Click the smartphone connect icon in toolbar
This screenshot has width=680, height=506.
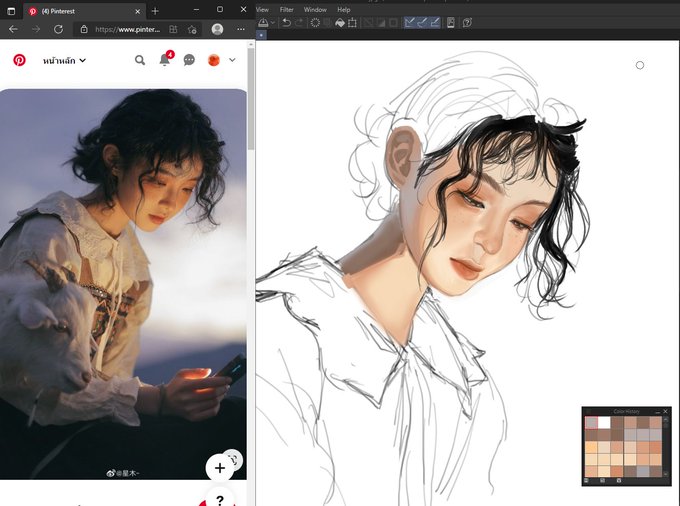tap(451, 23)
